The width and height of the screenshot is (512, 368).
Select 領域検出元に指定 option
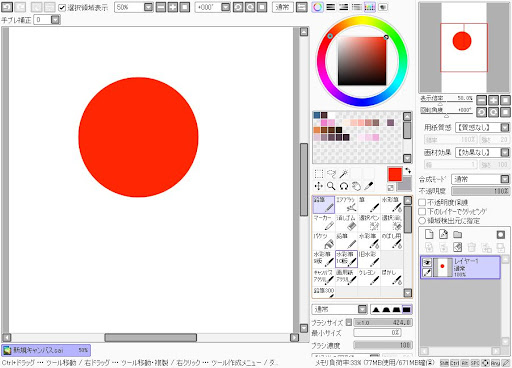[422, 220]
